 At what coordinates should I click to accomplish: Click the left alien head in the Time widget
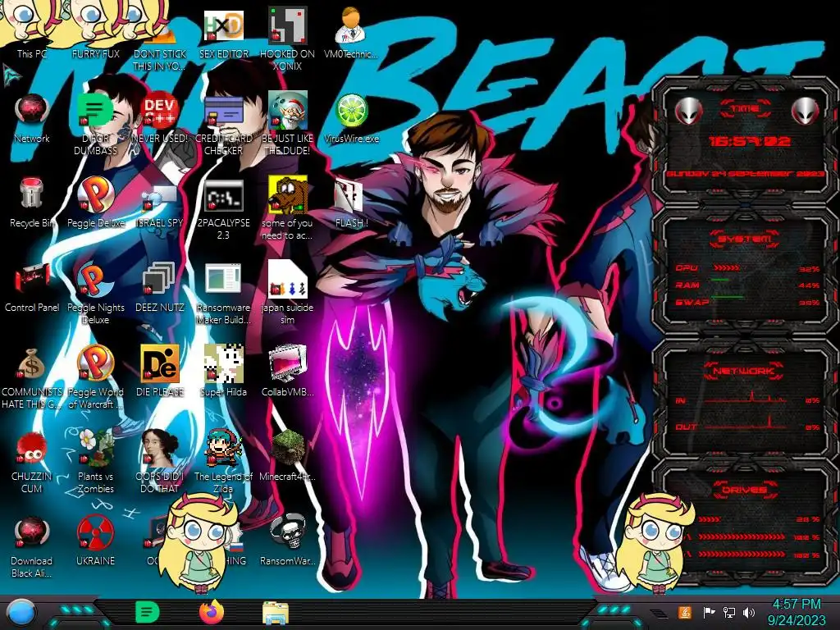click(688, 111)
